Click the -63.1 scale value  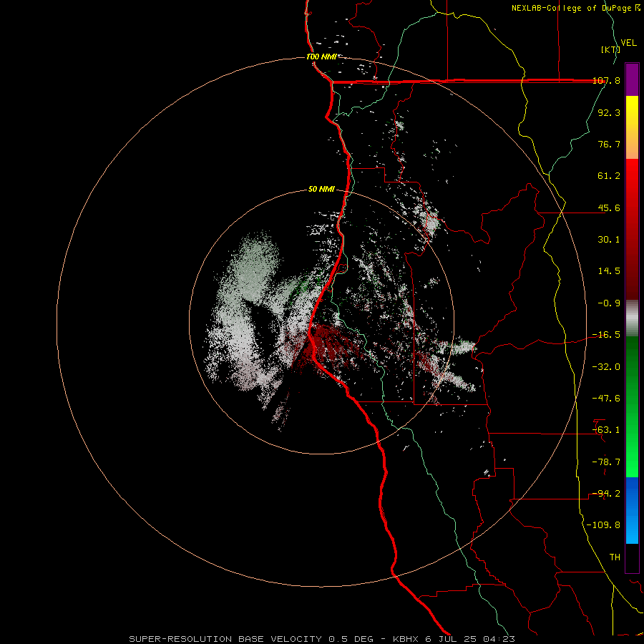(606, 430)
